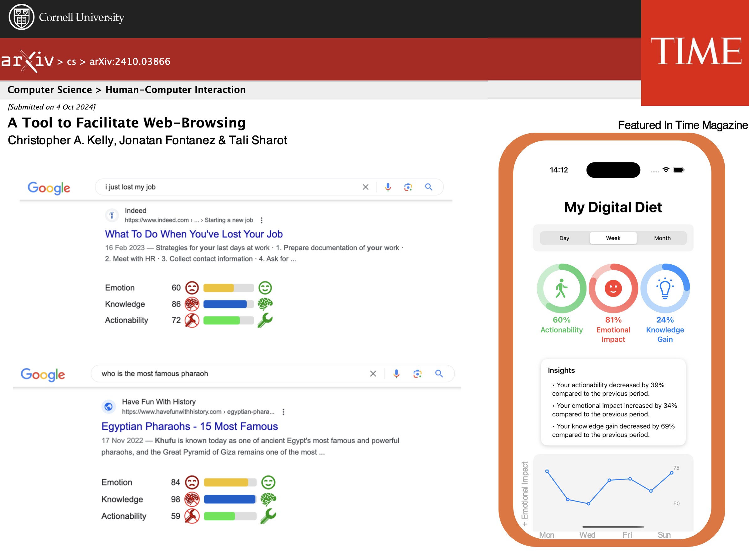The width and height of the screenshot is (749, 560).
Task: Click the green Actionability bar scored 72
Action: click(x=229, y=320)
